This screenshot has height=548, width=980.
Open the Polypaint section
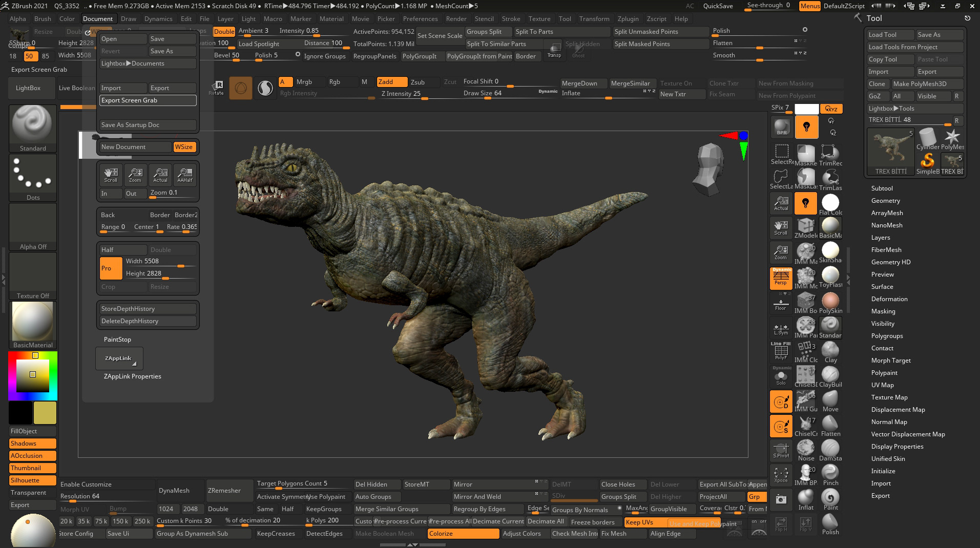884,373
